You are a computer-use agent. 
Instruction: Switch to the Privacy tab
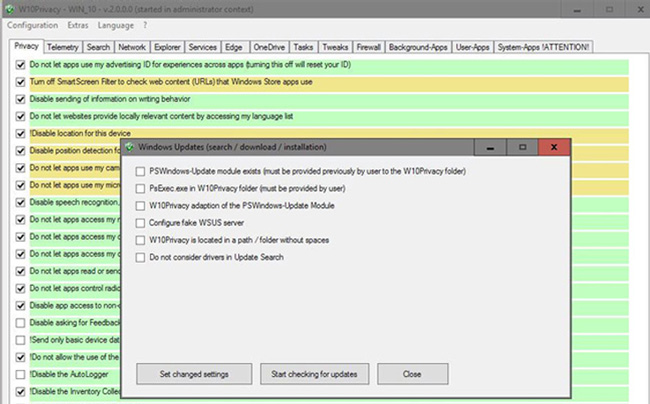pos(26,46)
